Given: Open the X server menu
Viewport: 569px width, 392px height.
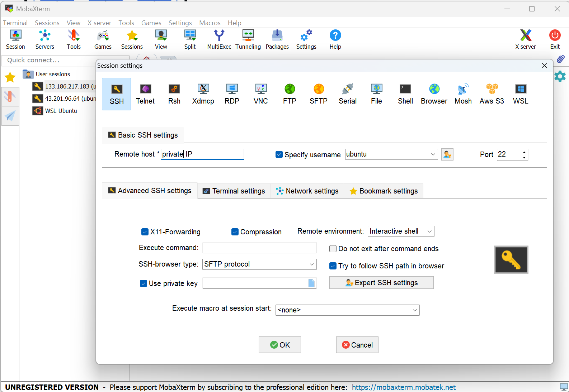Looking at the screenshot, I should [x=99, y=23].
